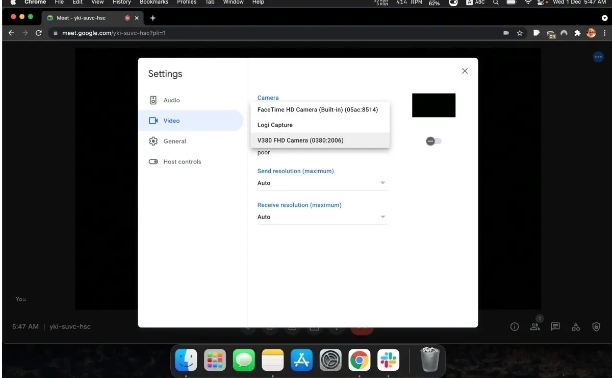Click the Audio speaker icon in sidebar
The image size is (612, 378).
click(x=153, y=100)
